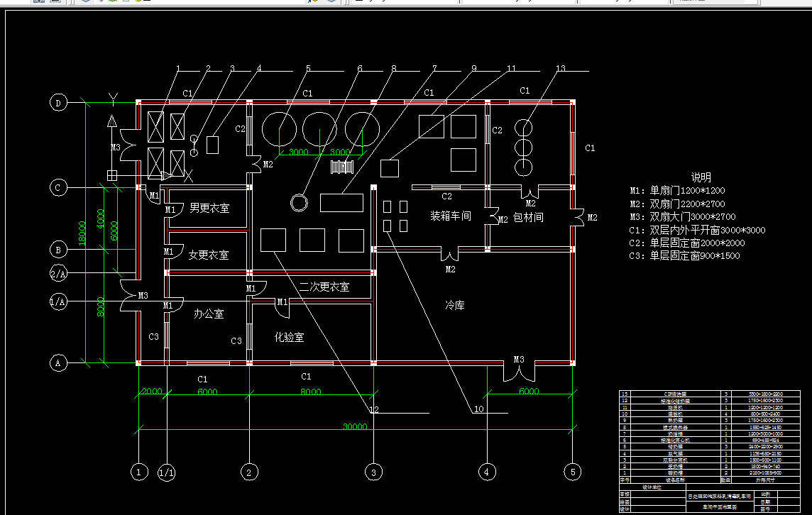Select the 化验室 room label
Viewport: 812px width, 515px height.
[x=289, y=338]
